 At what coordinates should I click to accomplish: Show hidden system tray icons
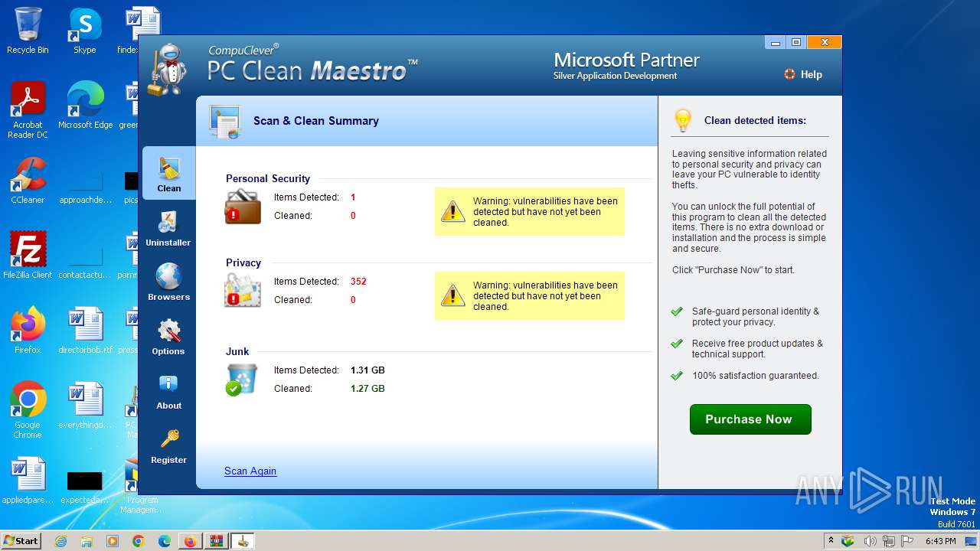coord(831,541)
